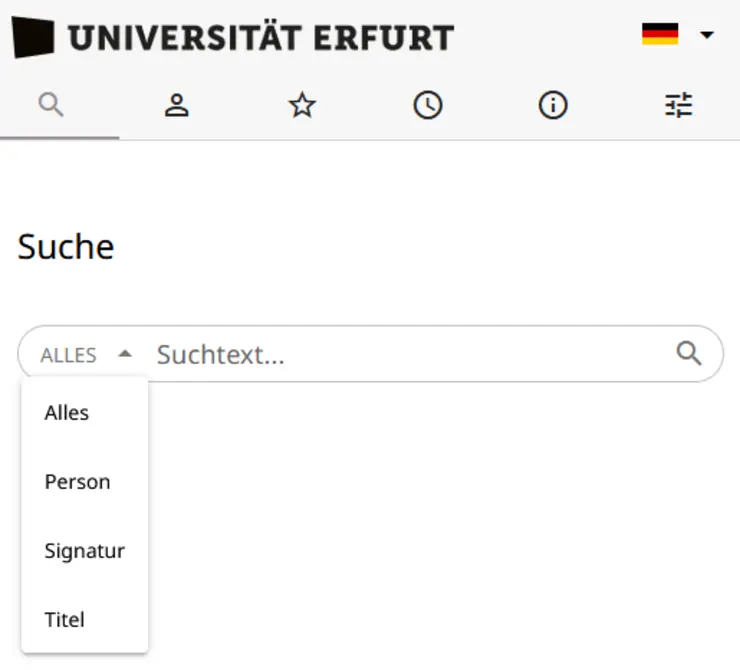
Task: Click the Suche page heading
Action: click(66, 246)
